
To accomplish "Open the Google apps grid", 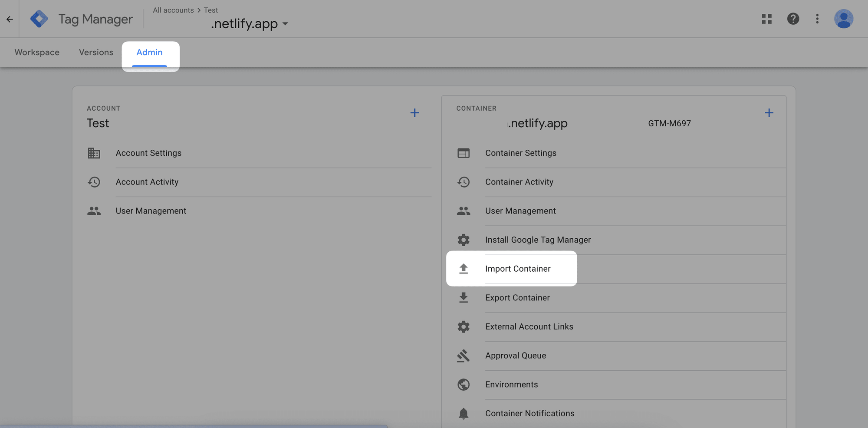I will pos(767,19).
